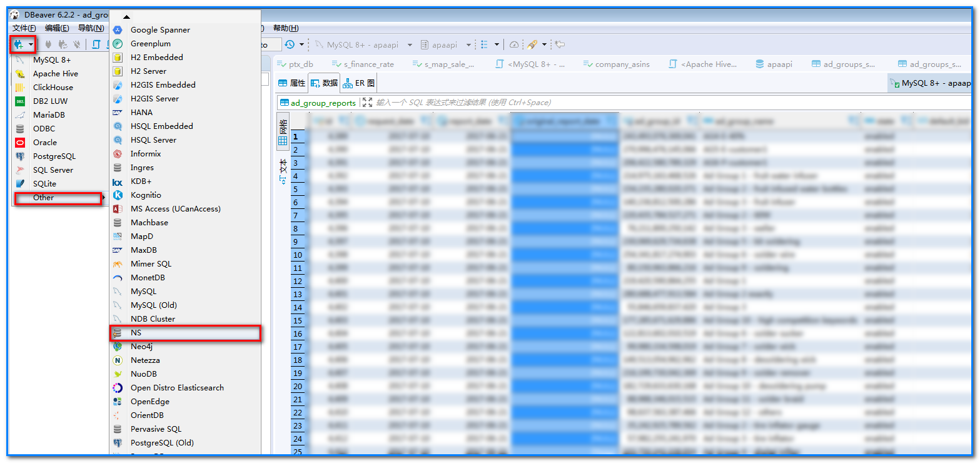
Task: Switch to company_asins editor tab
Action: point(616,64)
